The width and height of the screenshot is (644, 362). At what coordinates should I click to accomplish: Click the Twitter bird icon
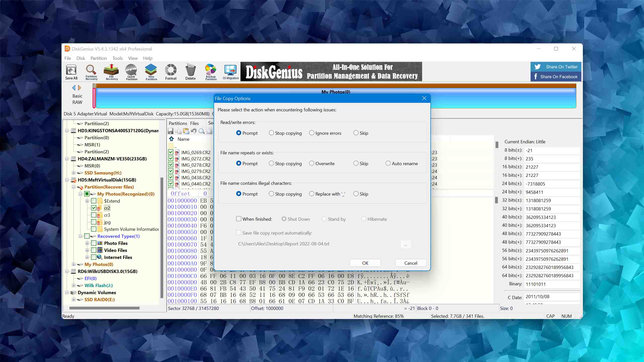[x=538, y=67]
